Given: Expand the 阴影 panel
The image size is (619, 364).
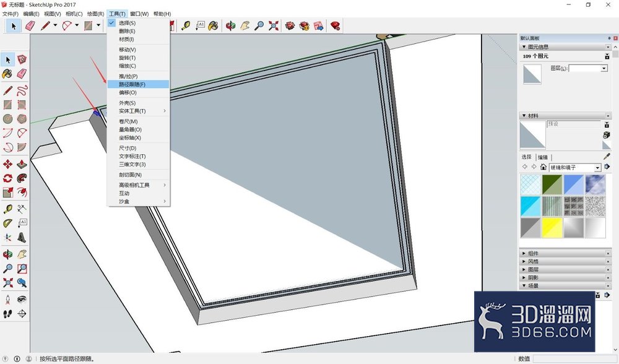Looking at the screenshot, I should [x=524, y=277].
